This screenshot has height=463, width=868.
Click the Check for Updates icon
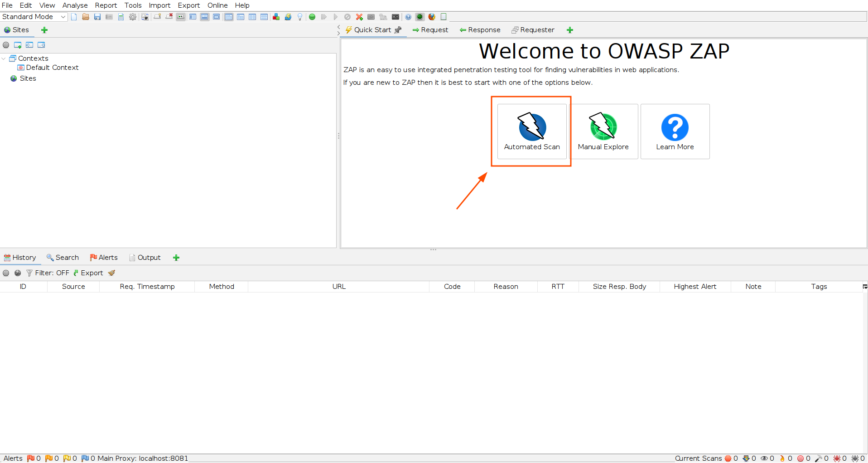(x=288, y=17)
